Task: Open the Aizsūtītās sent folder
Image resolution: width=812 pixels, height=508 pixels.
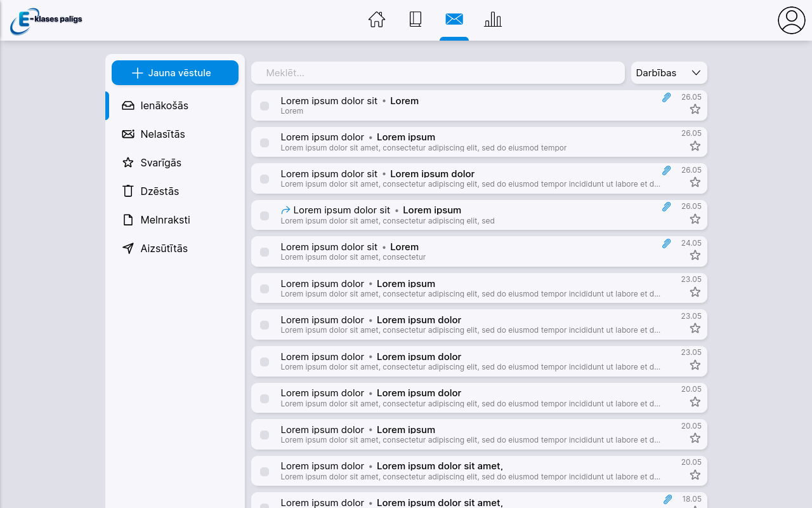Action: (x=164, y=248)
